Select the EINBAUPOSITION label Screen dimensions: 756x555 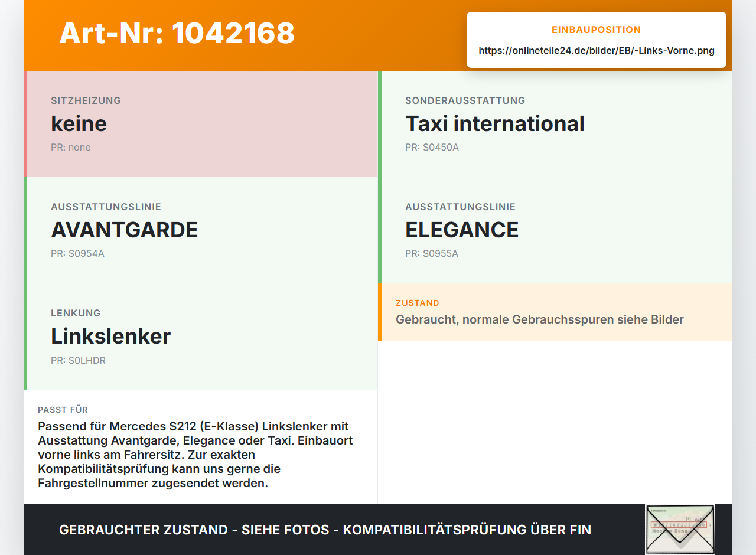pyautogui.click(x=597, y=30)
